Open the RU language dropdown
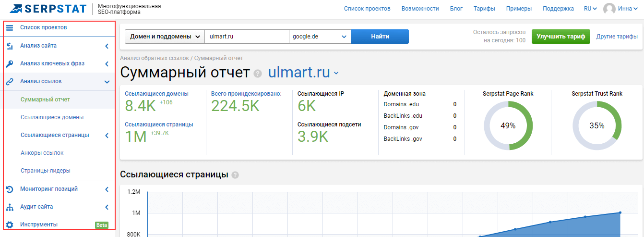The height and width of the screenshot is (237, 644). click(x=590, y=9)
